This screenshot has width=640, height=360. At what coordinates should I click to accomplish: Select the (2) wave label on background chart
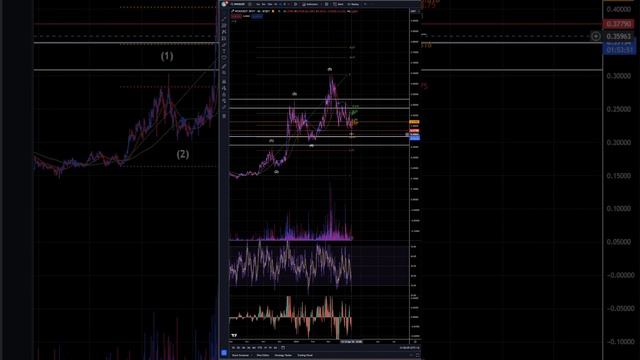point(182,154)
